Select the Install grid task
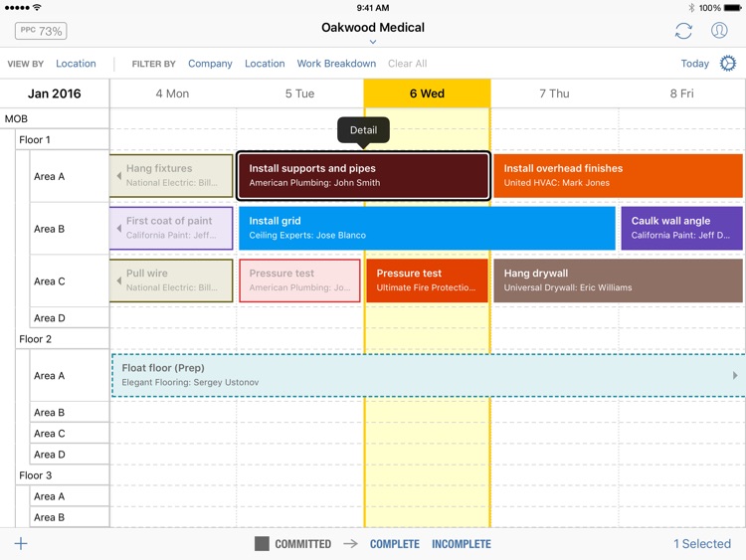This screenshot has width=746, height=560. (x=427, y=229)
